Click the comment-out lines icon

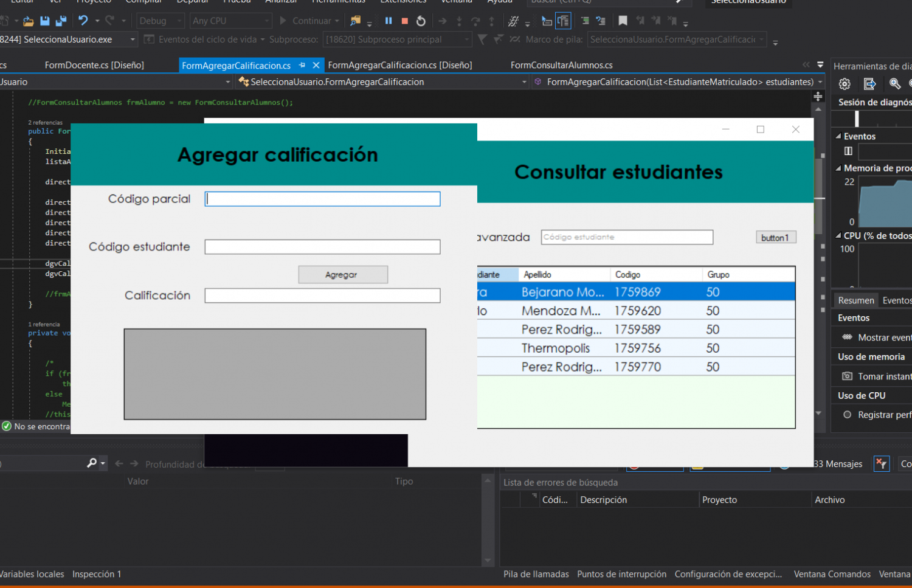coord(585,21)
